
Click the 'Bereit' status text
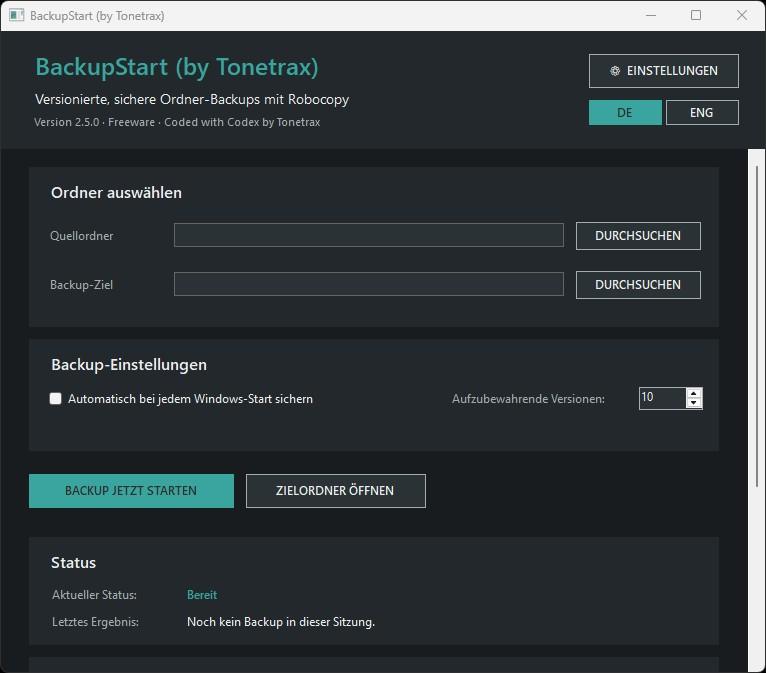(202, 595)
